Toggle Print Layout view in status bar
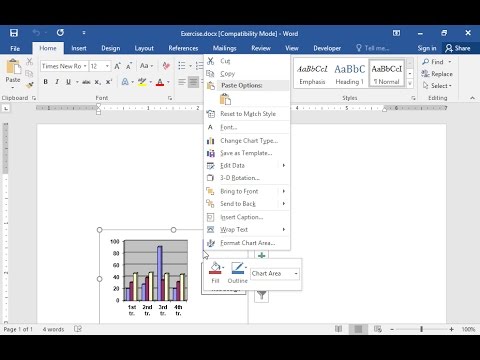 pos(358,329)
